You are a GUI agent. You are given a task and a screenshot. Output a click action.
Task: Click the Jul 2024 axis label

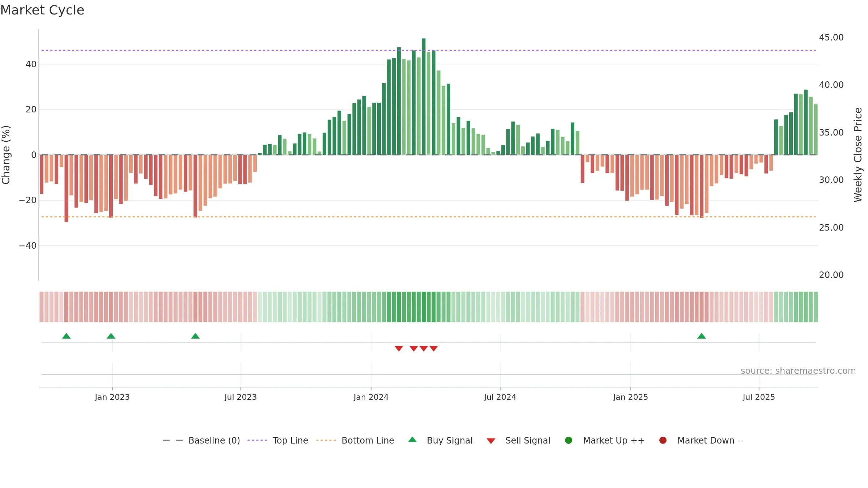pos(500,397)
